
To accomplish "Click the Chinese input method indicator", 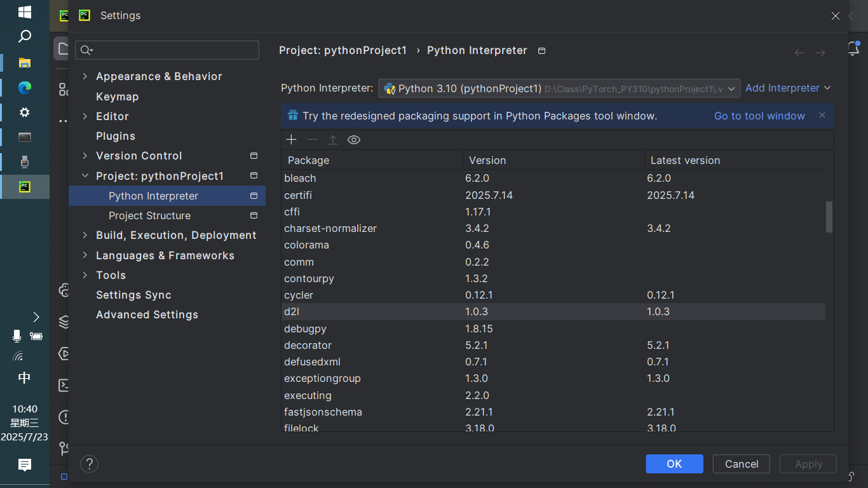I will point(24,378).
